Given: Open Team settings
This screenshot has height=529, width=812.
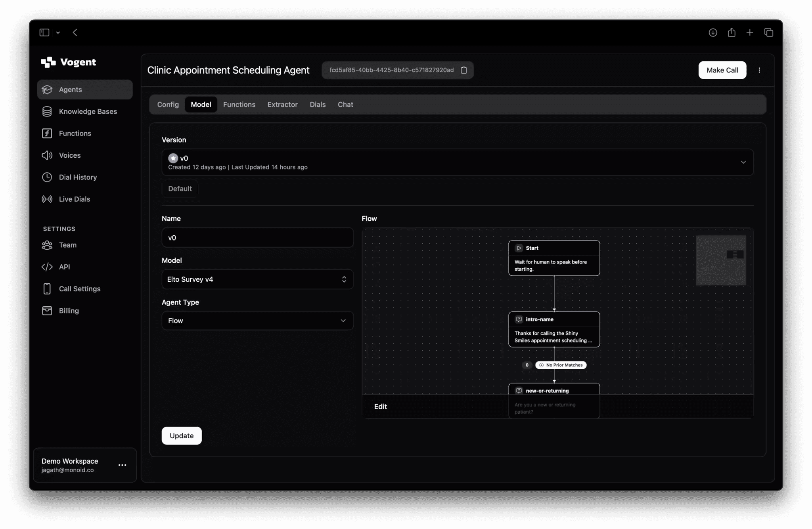Looking at the screenshot, I should pyautogui.click(x=68, y=245).
